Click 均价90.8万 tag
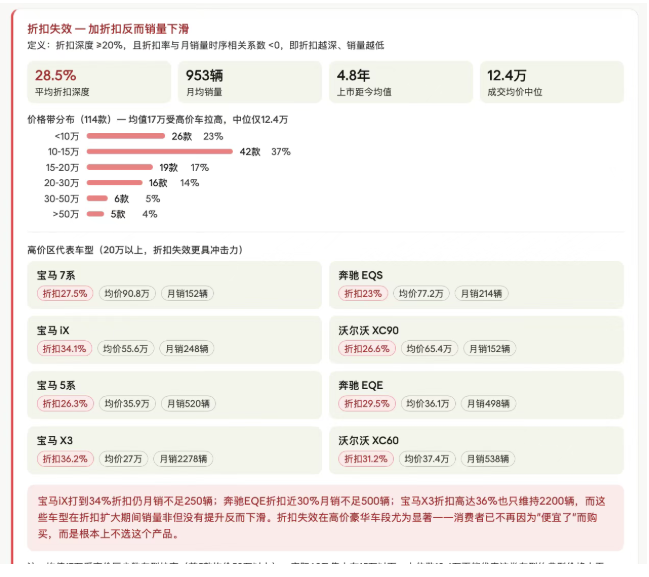Screen dimensions: 649x577 127,293
